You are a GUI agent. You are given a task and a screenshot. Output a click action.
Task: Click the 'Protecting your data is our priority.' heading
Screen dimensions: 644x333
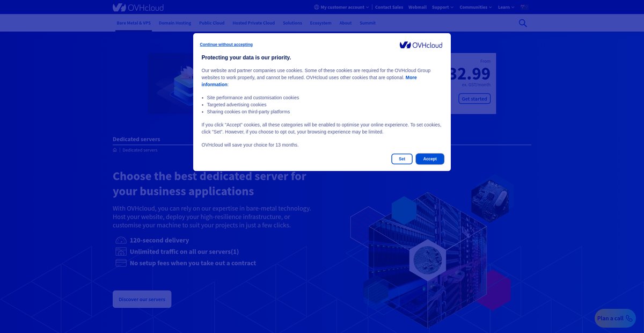point(246,57)
